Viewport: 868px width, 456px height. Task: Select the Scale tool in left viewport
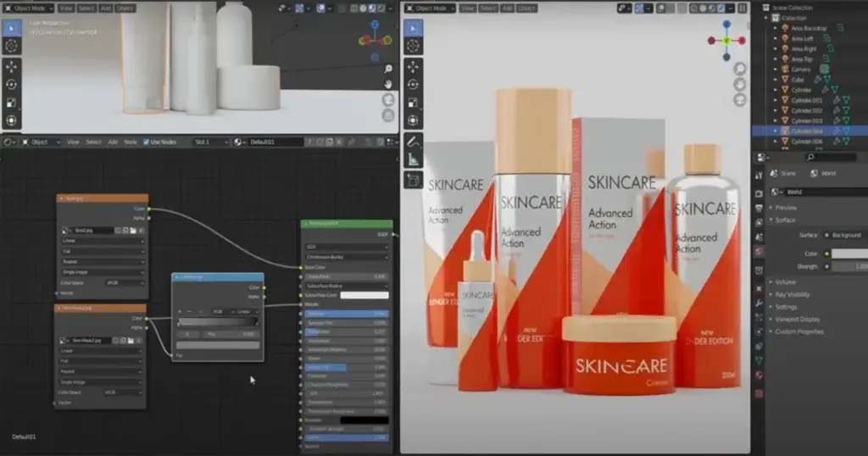[11, 103]
